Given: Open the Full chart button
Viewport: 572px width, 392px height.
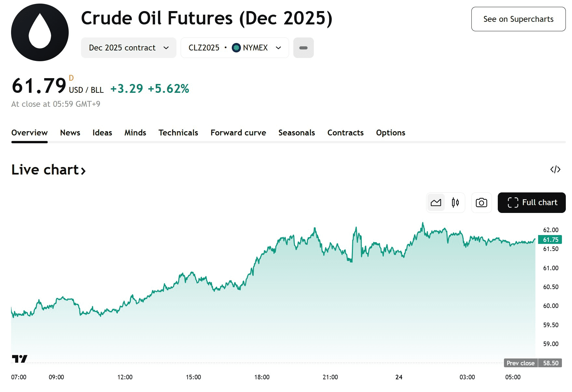Looking at the screenshot, I should [531, 203].
